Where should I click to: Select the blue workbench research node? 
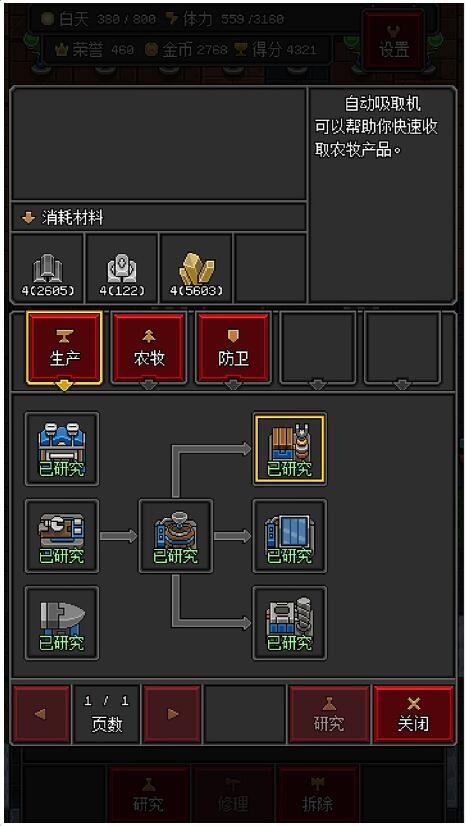[x=62, y=449]
